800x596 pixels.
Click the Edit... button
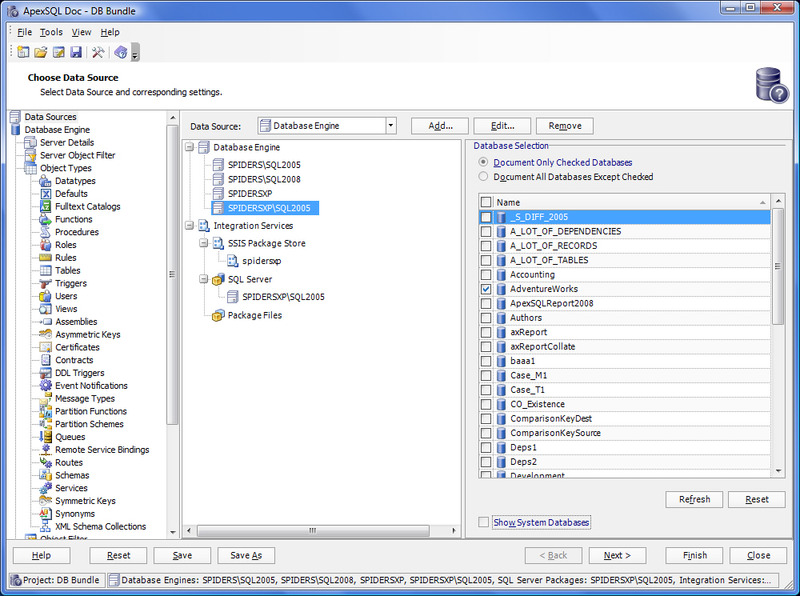coord(503,126)
